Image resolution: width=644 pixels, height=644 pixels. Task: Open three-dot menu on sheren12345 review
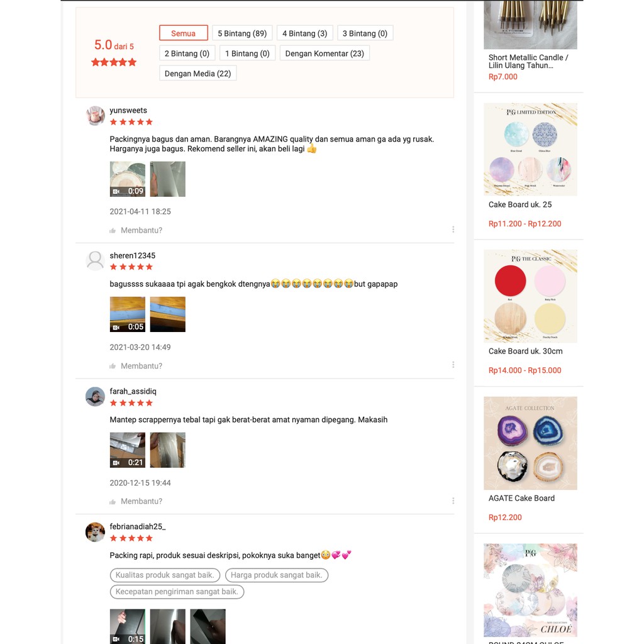(x=453, y=365)
